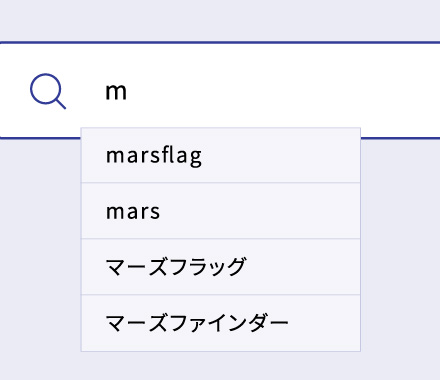Choose the last suggestion, マーズファインダー
Screen dimensions: 440x380
221,323
